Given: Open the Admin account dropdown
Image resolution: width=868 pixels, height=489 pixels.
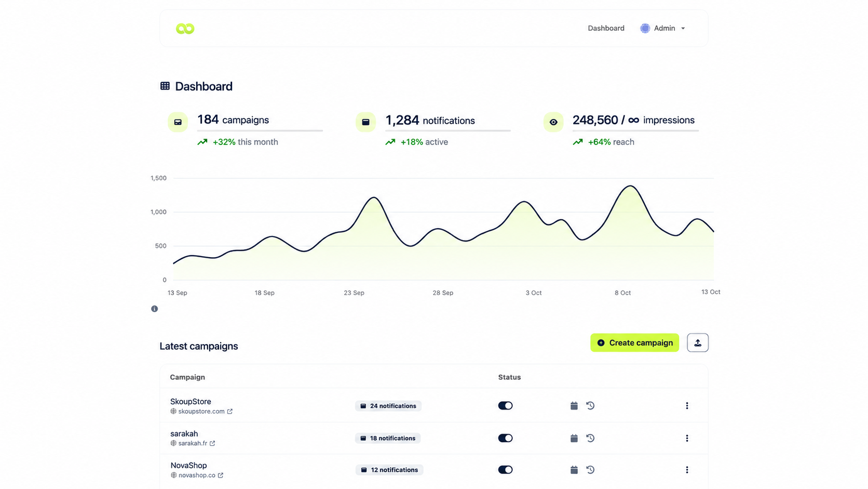Looking at the screenshot, I should (663, 28).
